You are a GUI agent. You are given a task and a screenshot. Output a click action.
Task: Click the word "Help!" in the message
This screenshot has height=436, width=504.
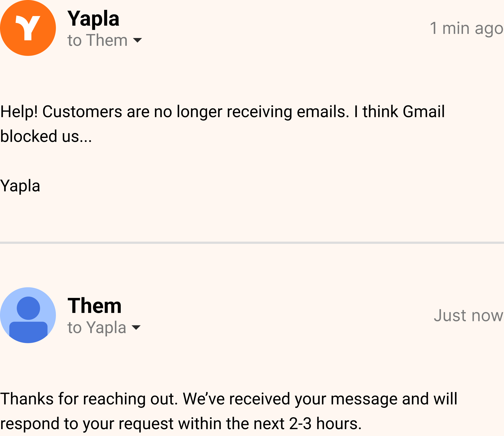click(x=19, y=112)
